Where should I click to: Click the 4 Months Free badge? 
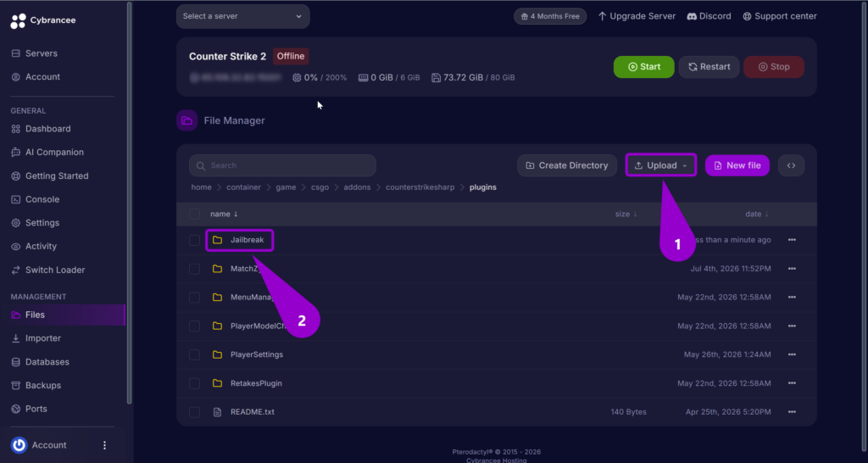(x=549, y=16)
